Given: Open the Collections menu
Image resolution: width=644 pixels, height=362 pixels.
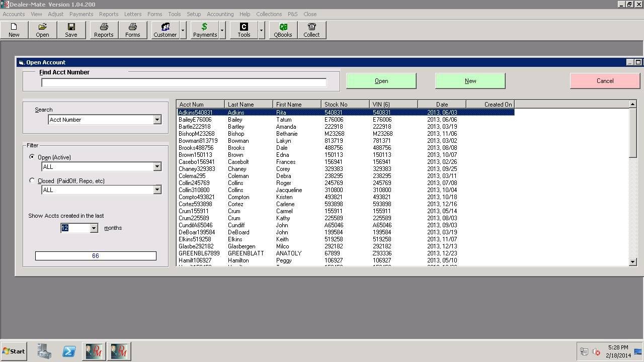Looking at the screenshot, I should click(269, 14).
